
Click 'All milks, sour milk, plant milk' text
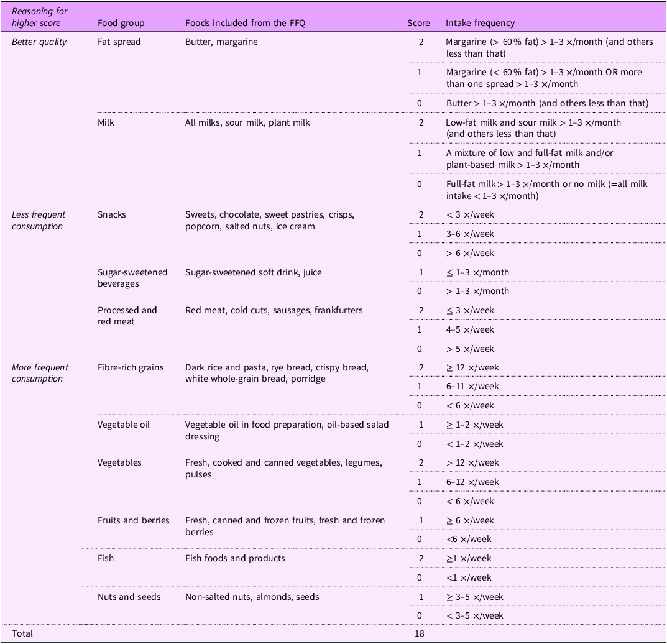pos(247,122)
